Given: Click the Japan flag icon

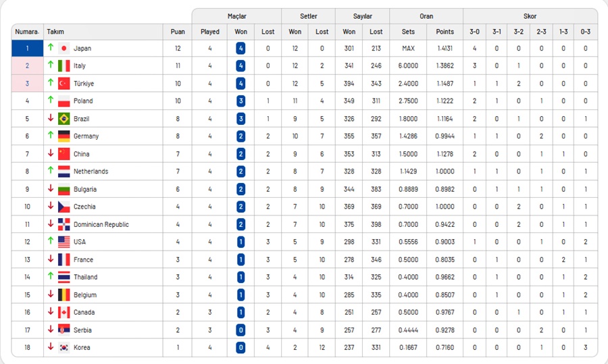Looking at the screenshot, I should pos(64,49).
